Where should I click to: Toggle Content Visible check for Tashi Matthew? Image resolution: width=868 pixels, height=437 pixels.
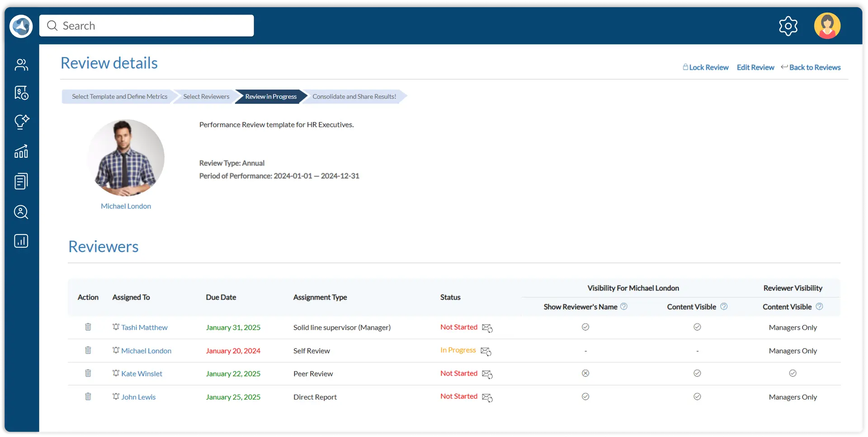tap(697, 327)
